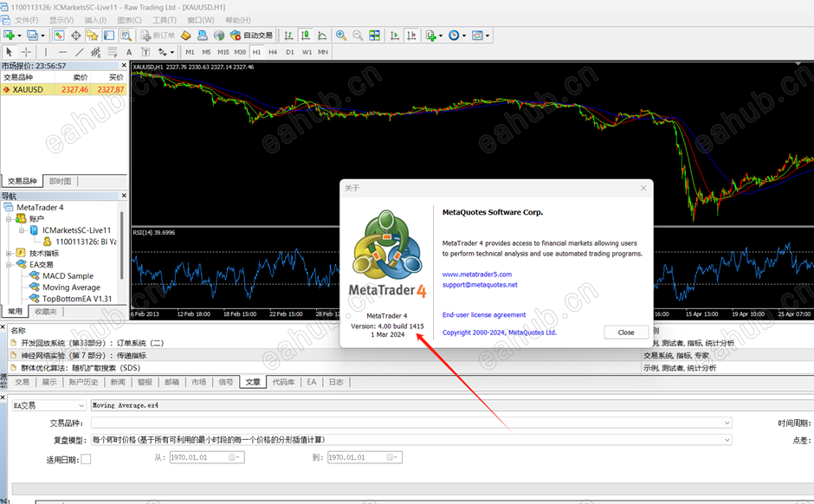The height and width of the screenshot is (504, 814).
Task: Click the zoom out magnifier icon
Action: click(x=358, y=36)
